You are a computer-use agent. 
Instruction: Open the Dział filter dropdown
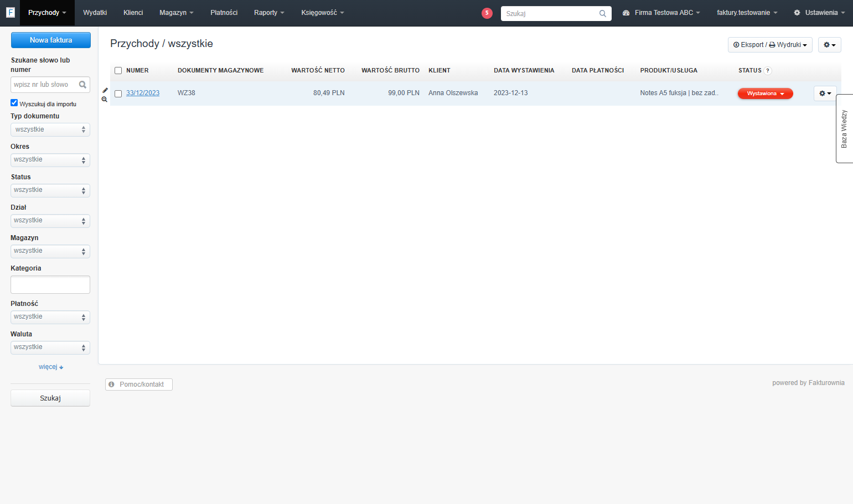(x=50, y=221)
